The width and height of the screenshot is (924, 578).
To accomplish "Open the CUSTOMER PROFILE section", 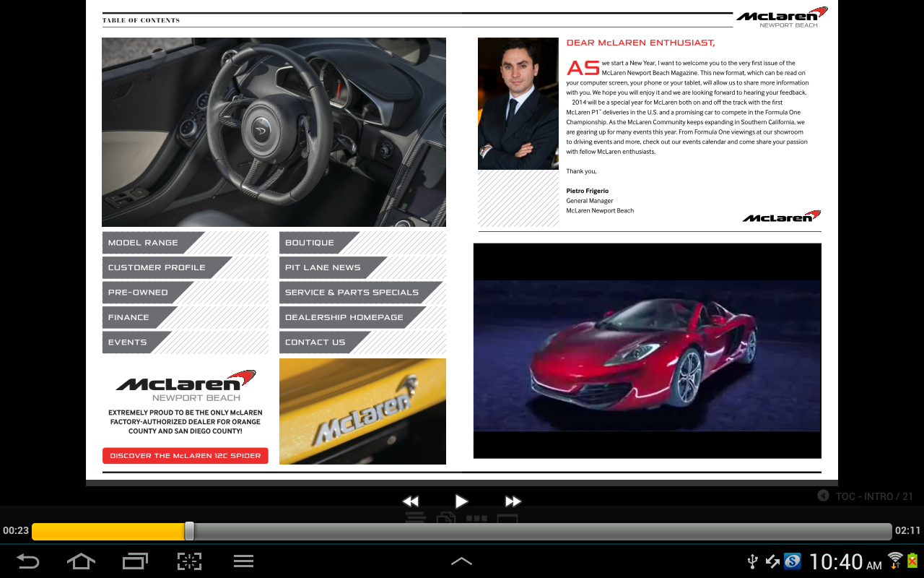I will pyautogui.click(x=168, y=267).
